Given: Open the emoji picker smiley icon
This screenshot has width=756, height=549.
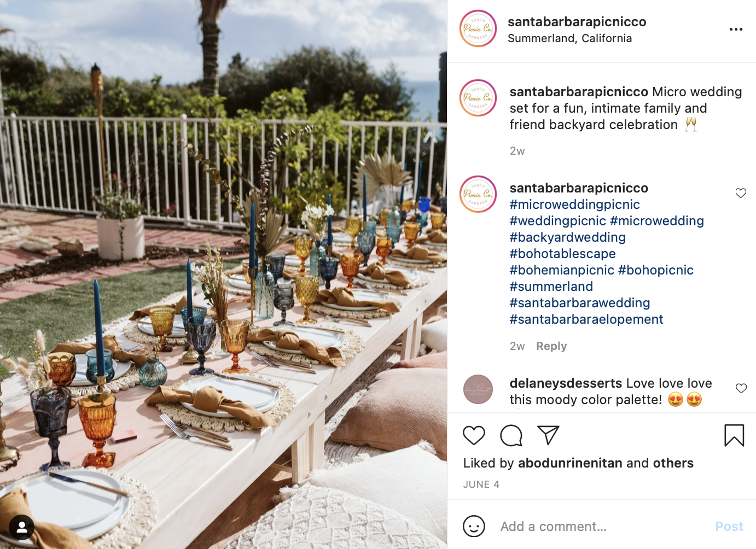Looking at the screenshot, I should [474, 526].
